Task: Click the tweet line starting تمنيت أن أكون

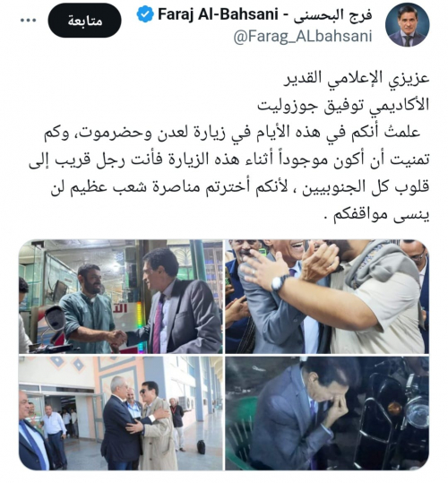Action: point(229,160)
